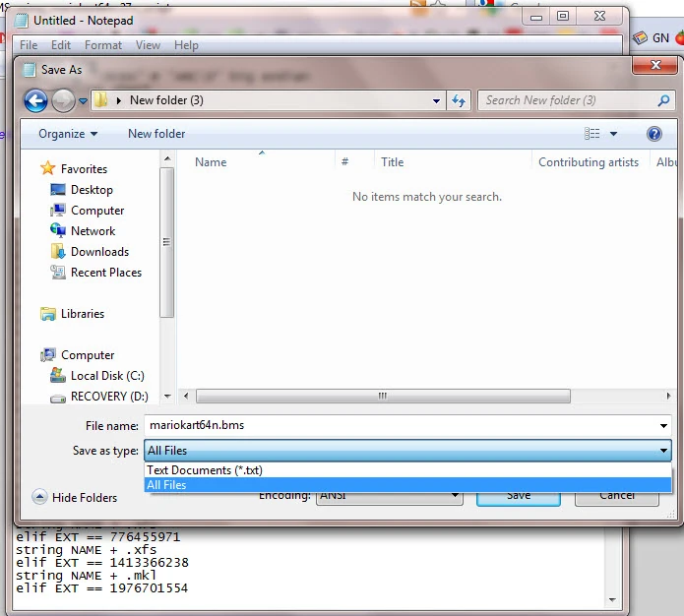The height and width of the screenshot is (616, 684).
Task: Open Notepad File menu
Action: pyautogui.click(x=29, y=45)
